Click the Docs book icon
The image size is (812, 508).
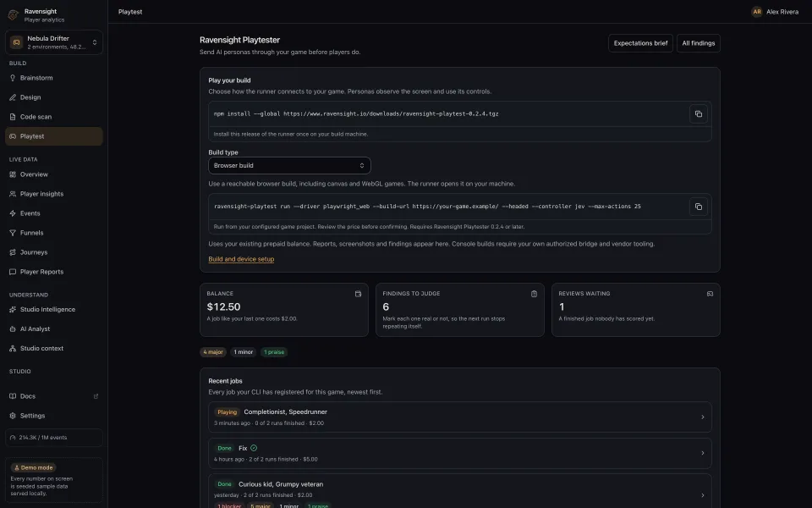(13, 396)
